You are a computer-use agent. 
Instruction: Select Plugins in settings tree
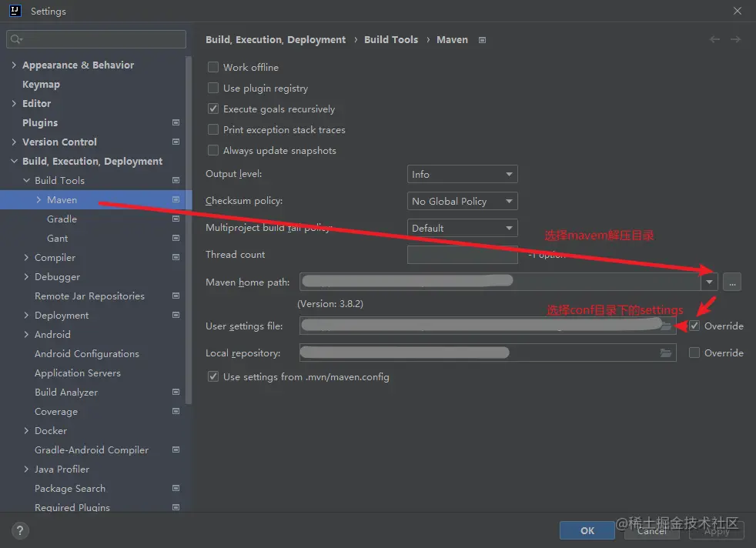(x=40, y=123)
